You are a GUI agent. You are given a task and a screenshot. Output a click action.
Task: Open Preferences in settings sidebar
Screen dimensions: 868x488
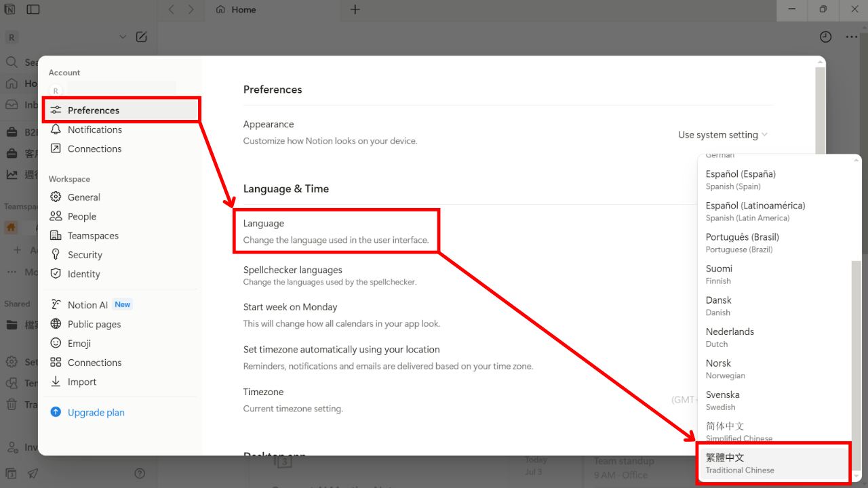click(x=122, y=110)
